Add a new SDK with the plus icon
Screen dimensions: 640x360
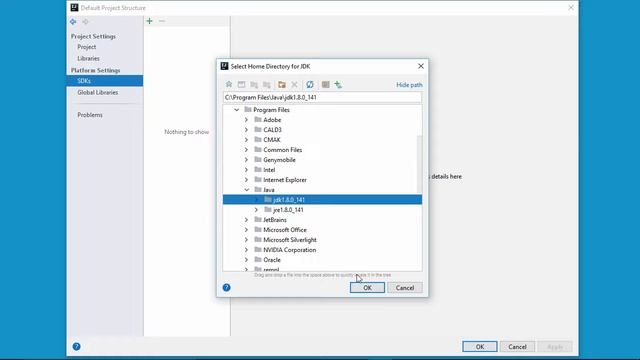point(149,21)
